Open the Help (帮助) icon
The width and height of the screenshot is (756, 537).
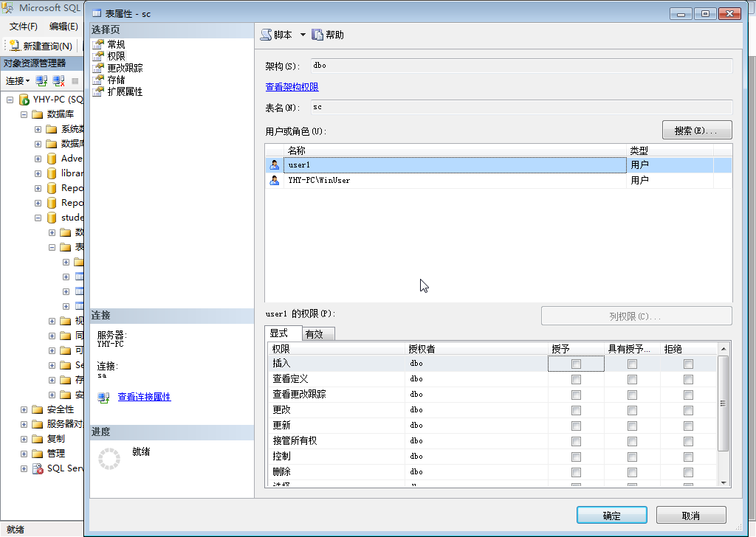coord(317,35)
